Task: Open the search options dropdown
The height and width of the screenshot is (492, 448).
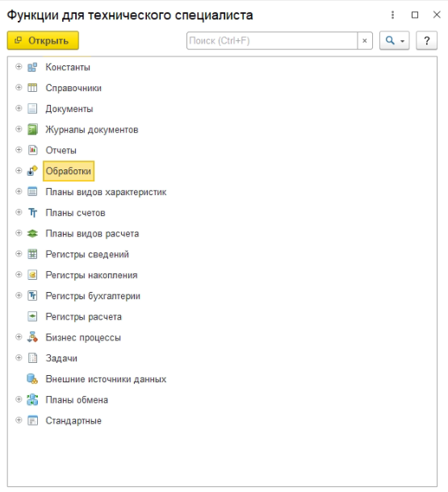Action: click(394, 40)
